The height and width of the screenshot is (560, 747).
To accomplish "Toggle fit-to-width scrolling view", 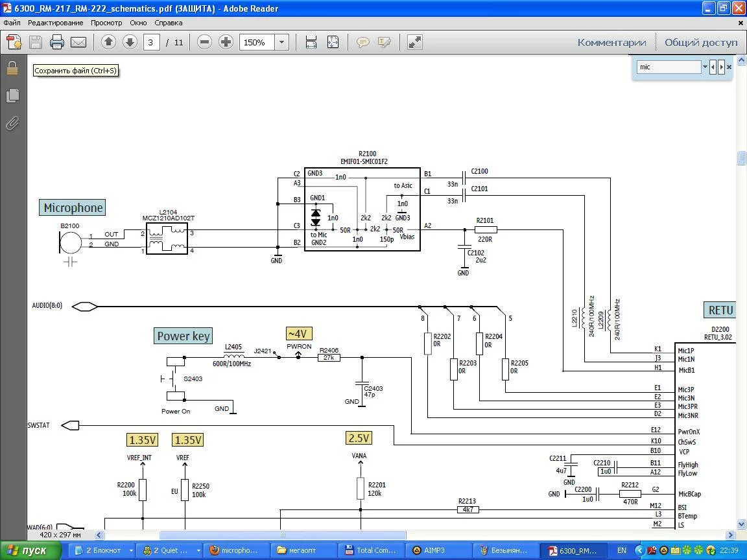I will click(x=311, y=43).
